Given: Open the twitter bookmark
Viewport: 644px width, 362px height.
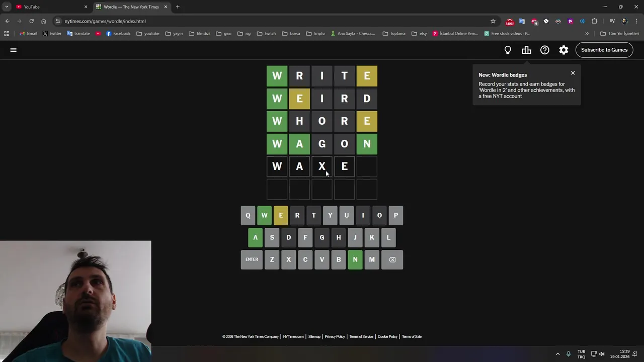Looking at the screenshot, I should click(52, 34).
